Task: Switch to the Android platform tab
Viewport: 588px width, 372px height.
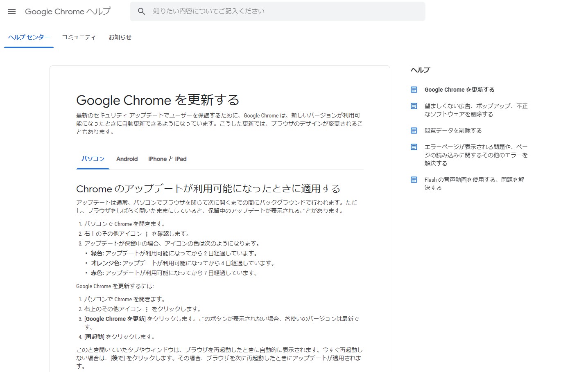Action: 127,159
